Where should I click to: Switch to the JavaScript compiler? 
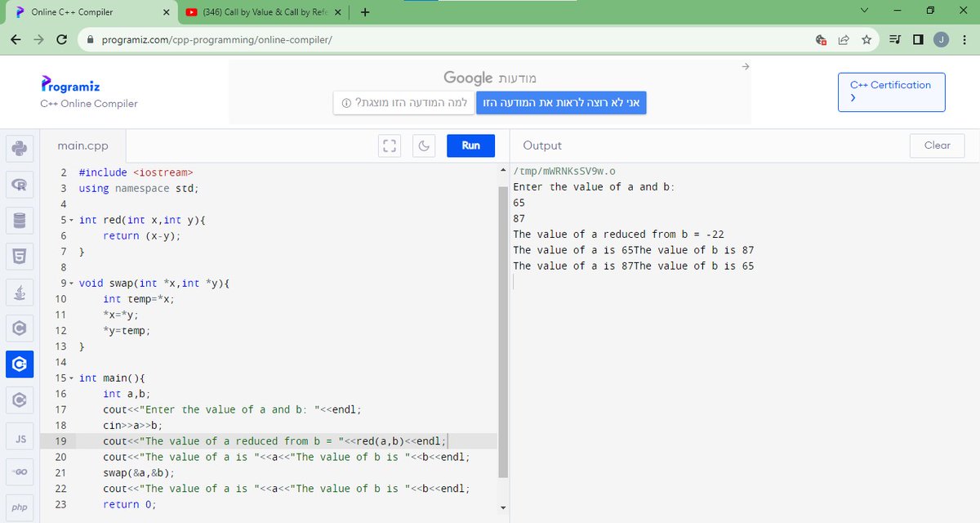[x=20, y=436]
